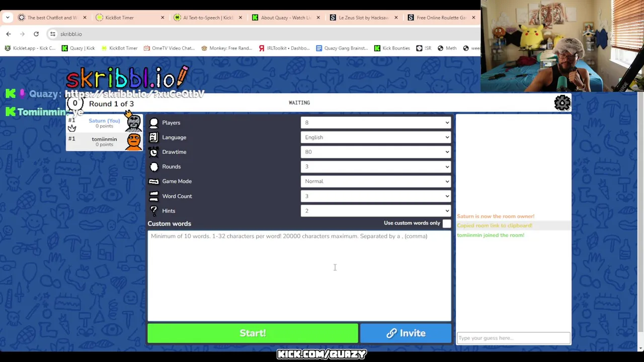Switch to the Le Zeus Slot tab
The width and height of the screenshot is (644, 362).
(x=363, y=18)
